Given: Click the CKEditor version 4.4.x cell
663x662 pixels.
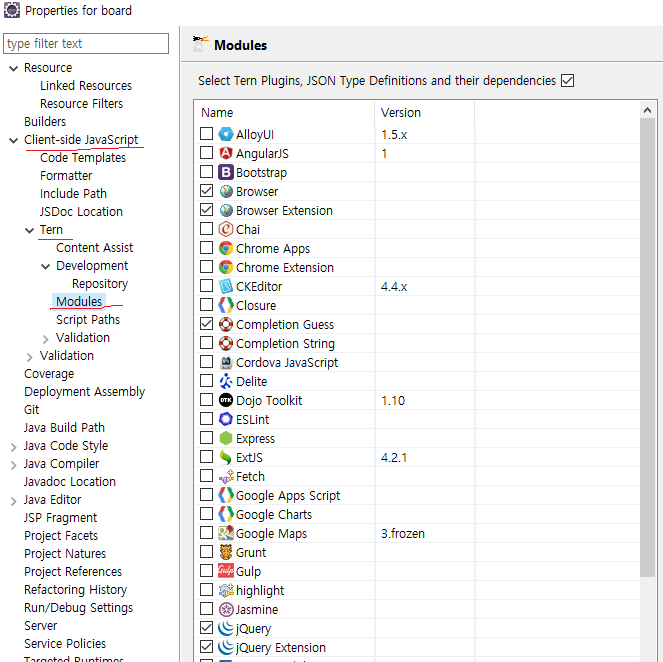Looking at the screenshot, I should click(x=425, y=286).
